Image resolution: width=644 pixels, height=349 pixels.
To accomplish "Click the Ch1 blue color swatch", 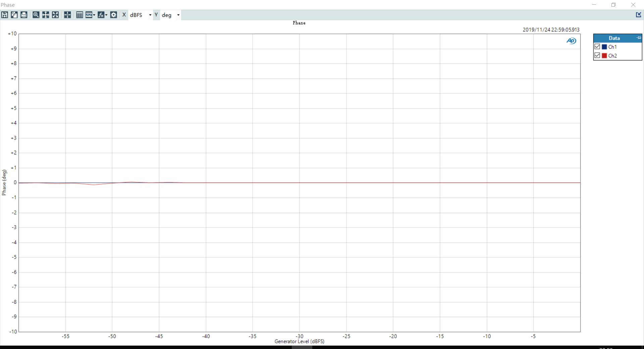I will coord(604,47).
